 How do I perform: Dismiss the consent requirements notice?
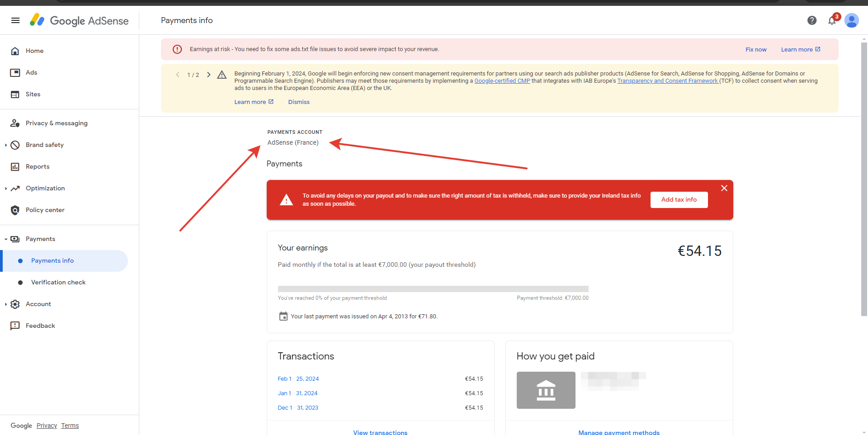tap(299, 102)
